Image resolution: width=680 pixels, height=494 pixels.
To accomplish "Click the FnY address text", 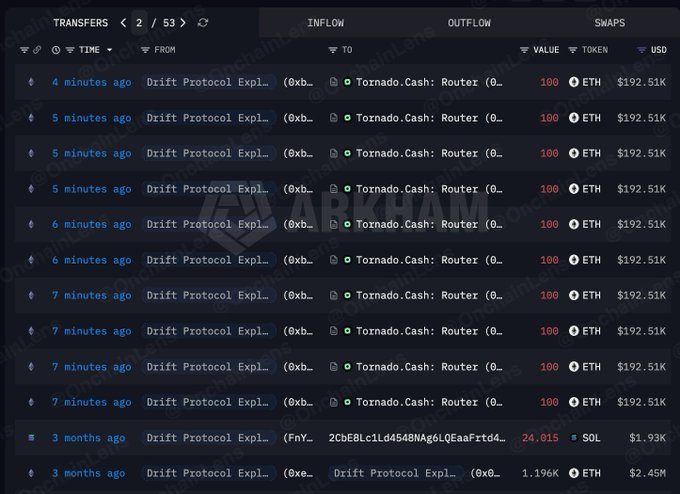I will tap(298, 438).
